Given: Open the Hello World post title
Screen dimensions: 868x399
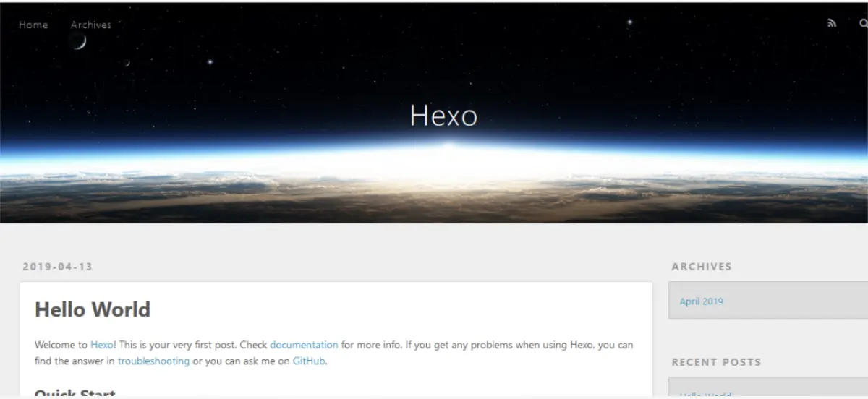Looking at the screenshot, I should click(93, 309).
